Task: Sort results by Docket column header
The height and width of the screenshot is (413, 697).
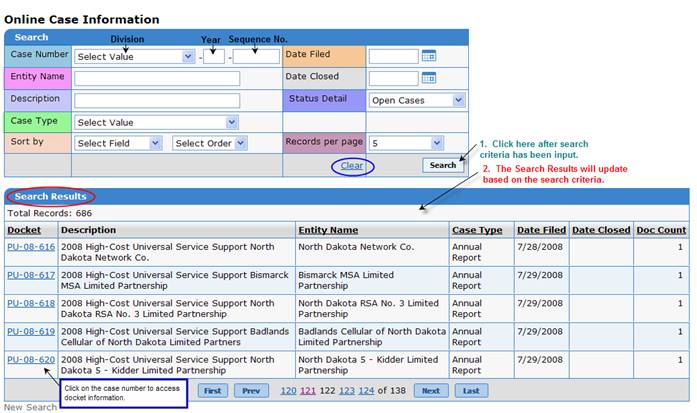Action: coord(24,230)
